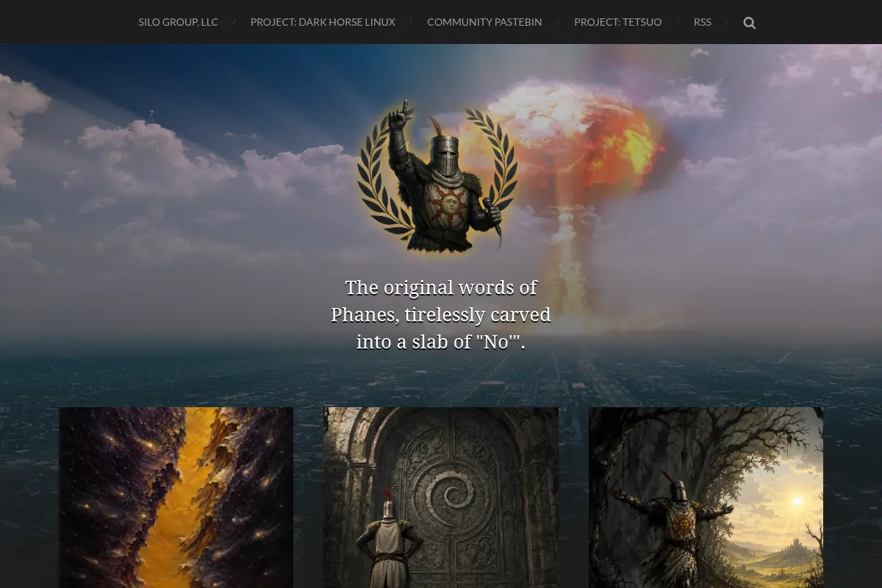
Task: Open the PROJECT: TETSUO link
Action: click(618, 22)
